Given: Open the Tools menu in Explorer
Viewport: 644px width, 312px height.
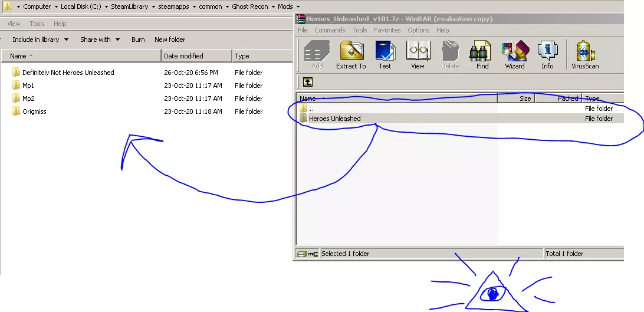Looking at the screenshot, I should tap(37, 24).
